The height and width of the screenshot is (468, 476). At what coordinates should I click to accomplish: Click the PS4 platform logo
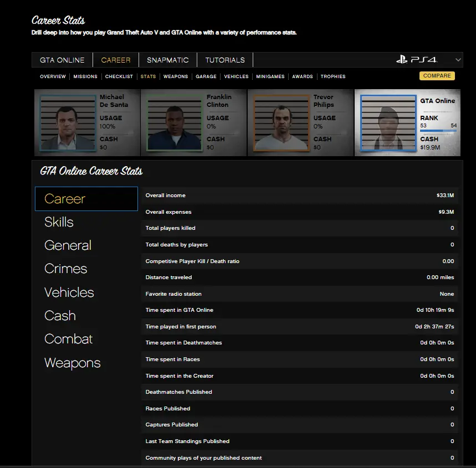[x=417, y=60]
